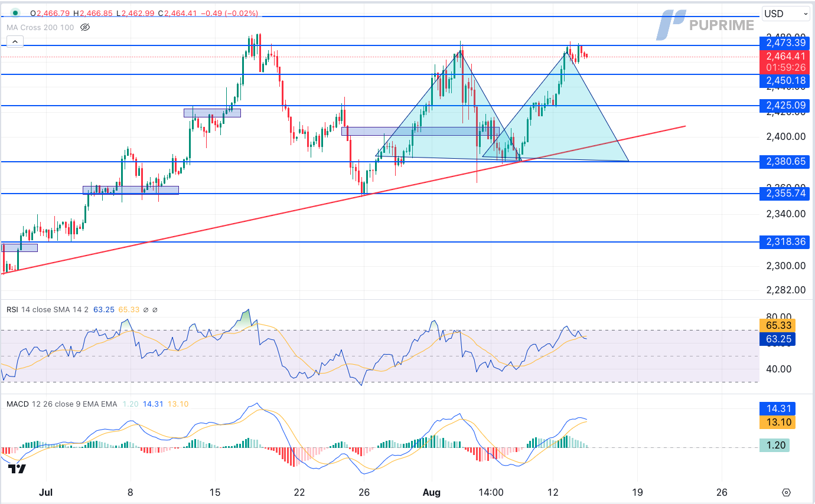Click the 2,400.00 price scale value
The image size is (815, 504).
tap(786, 136)
